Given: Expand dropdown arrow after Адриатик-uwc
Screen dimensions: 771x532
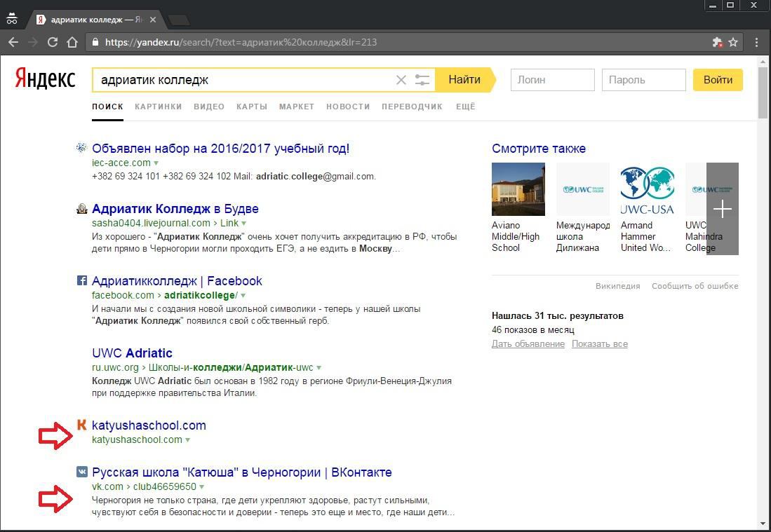Looking at the screenshot, I should tap(319, 368).
